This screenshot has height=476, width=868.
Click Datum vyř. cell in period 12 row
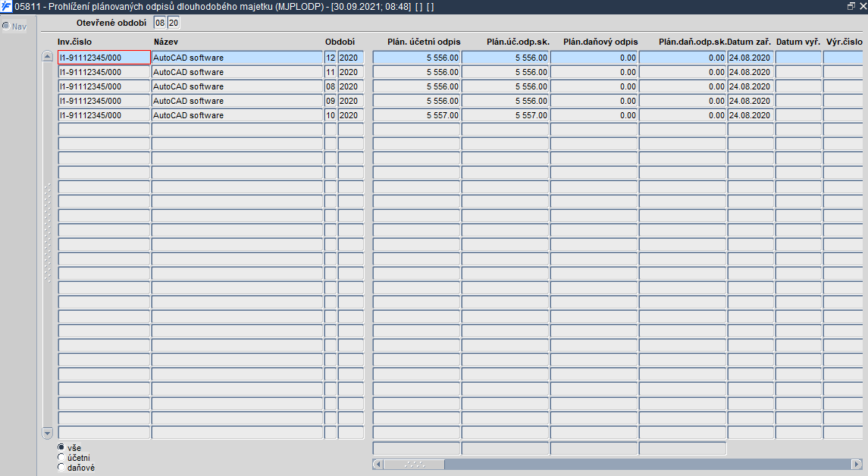pos(798,58)
